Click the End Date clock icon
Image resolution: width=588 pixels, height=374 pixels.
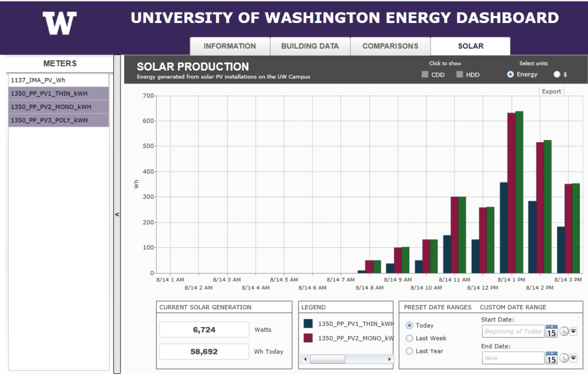tap(564, 358)
